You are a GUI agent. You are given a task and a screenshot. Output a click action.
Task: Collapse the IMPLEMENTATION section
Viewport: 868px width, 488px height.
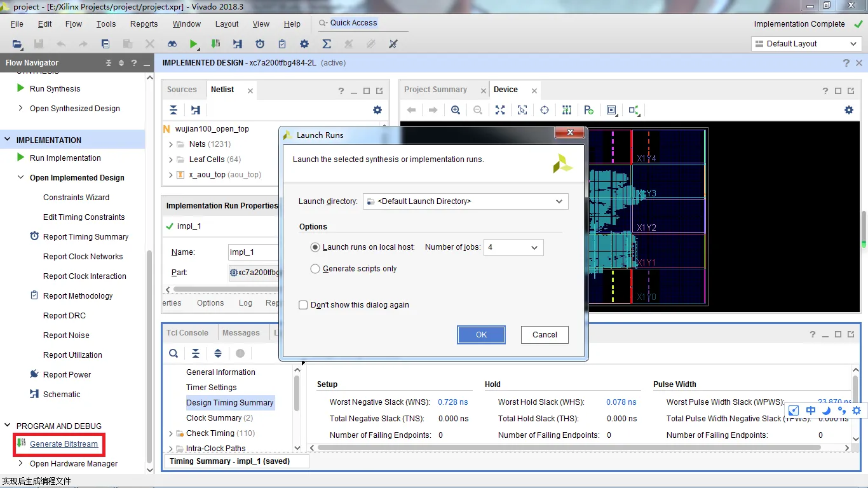click(x=8, y=140)
